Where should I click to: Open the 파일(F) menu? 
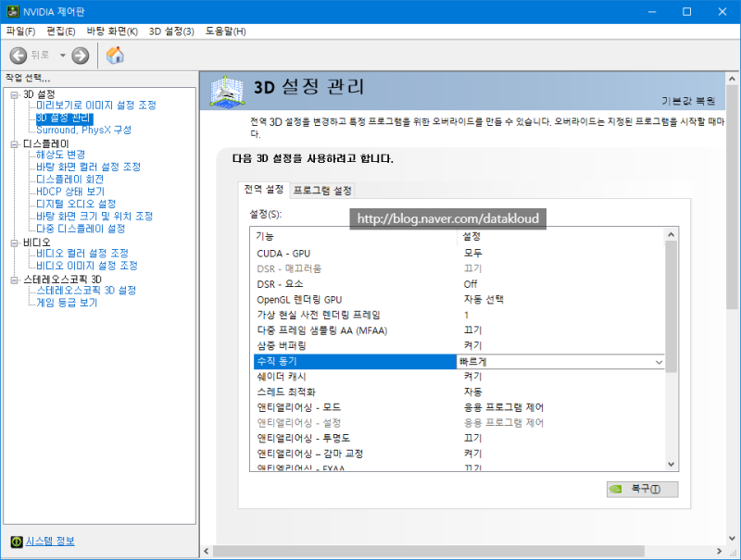coord(20,31)
